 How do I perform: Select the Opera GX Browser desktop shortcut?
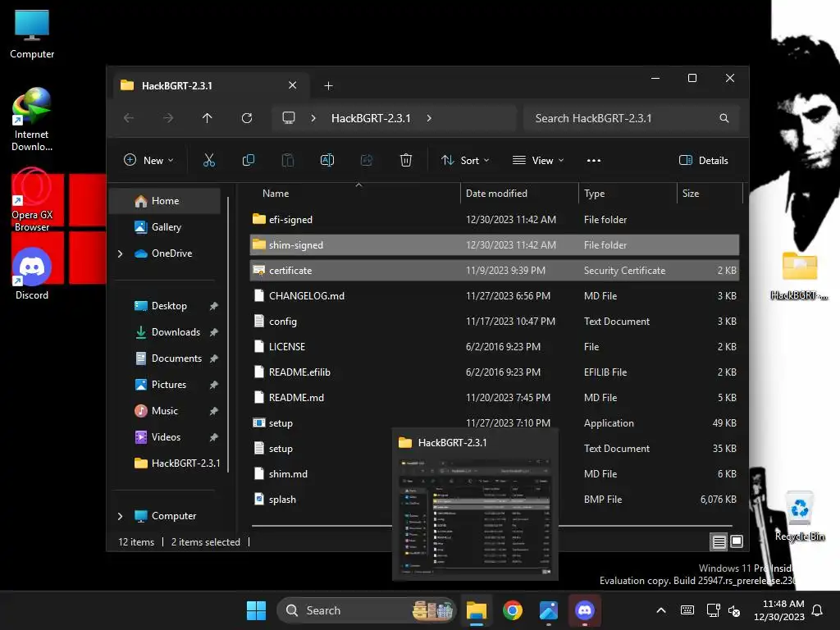32,200
